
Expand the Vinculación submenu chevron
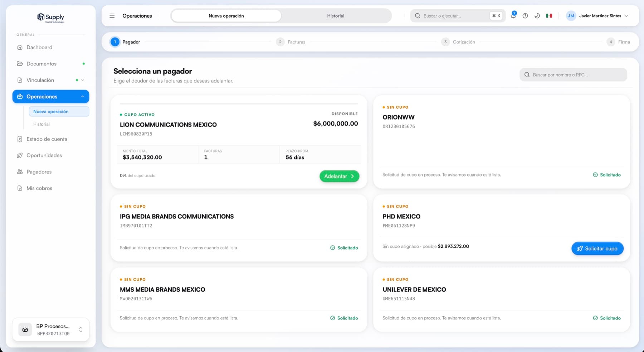point(83,80)
